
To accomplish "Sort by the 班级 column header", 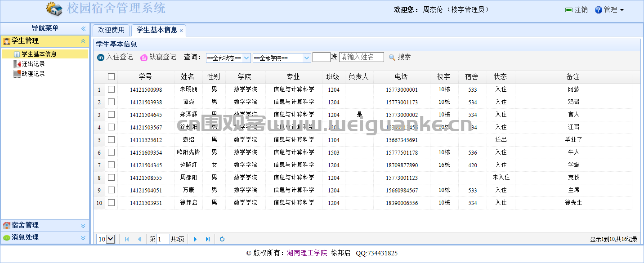I will [333, 77].
